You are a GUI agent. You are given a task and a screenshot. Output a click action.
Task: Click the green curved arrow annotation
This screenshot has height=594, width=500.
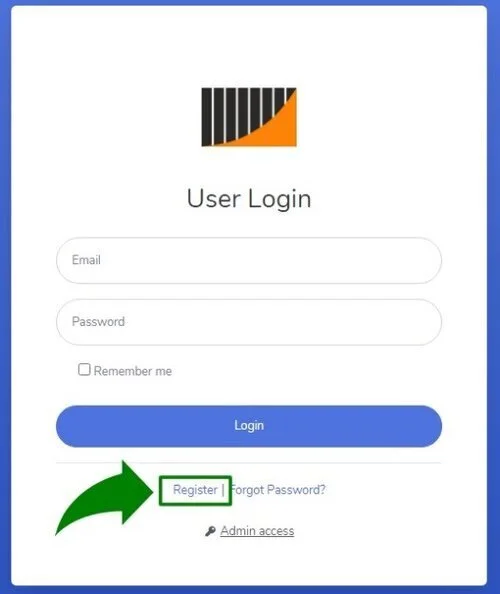tap(104, 498)
